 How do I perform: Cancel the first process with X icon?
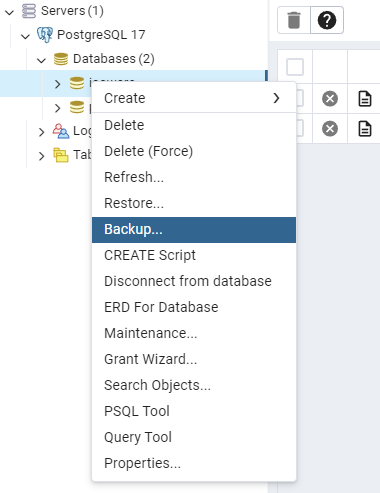tap(330, 99)
